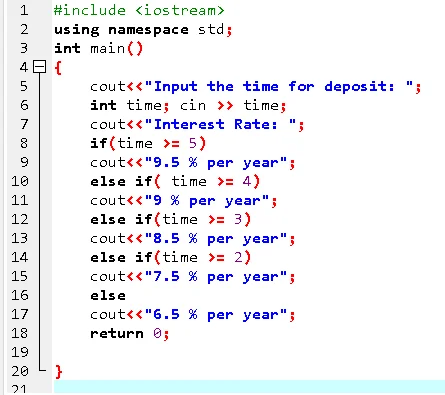Image resolution: width=445 pixels, height=395 pixels.
Task: Click the "9.5 % per year" string
Action: click(x=216, y=163)
